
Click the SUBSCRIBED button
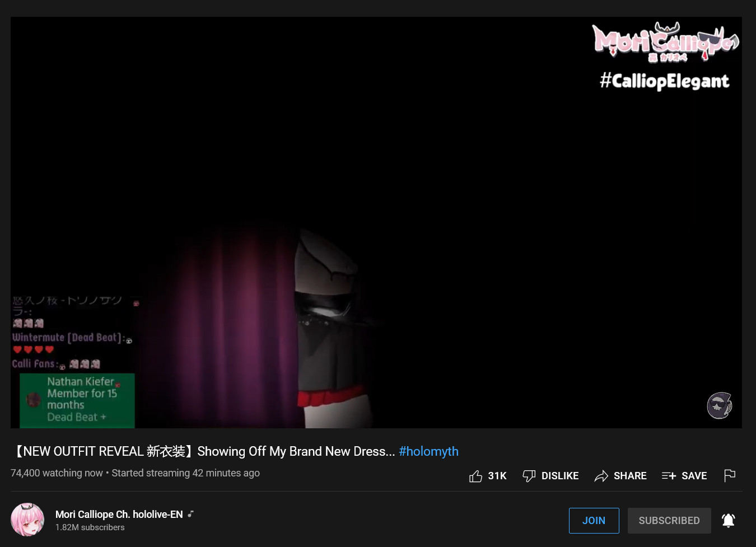pyautogui.click(x=669, y=521)
